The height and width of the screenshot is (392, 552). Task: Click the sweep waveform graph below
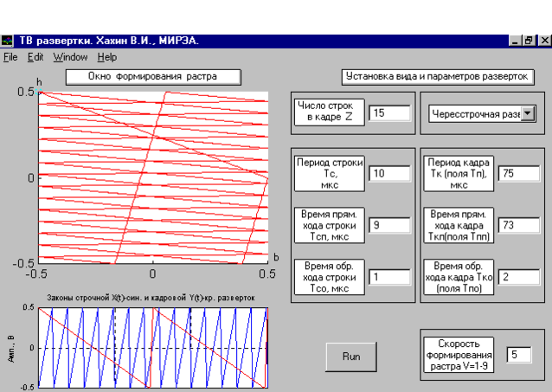[x=153, y=347]
